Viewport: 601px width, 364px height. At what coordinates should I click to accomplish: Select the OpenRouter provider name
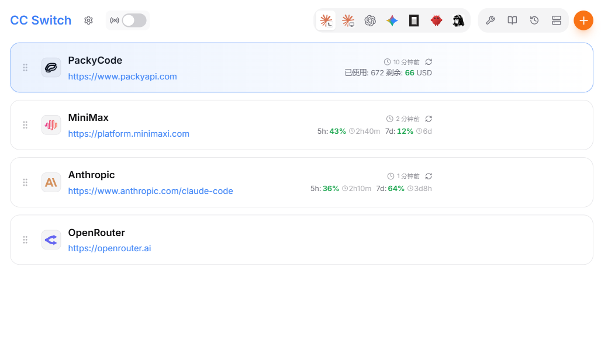pos(96,233)
